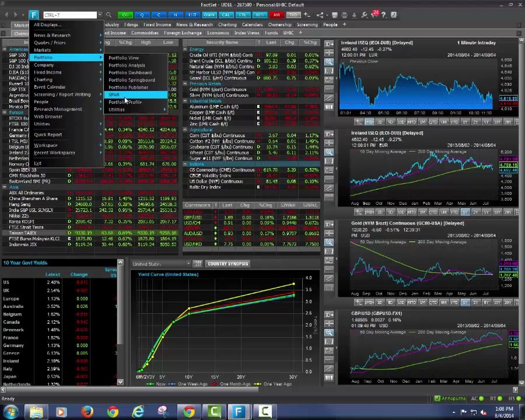Open Windows Start button
Image resolution: width=525 pixels, height=420 pixels.
coord(10,411)
